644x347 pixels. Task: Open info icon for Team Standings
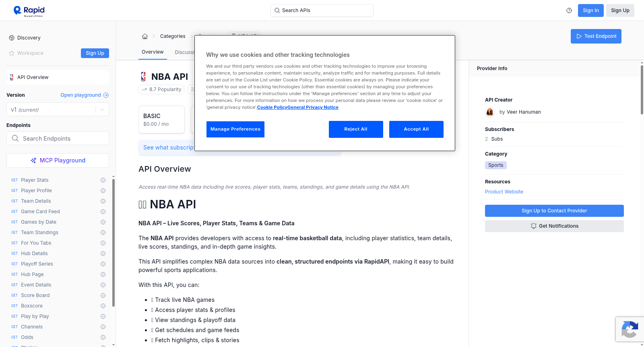click(103, 233)
